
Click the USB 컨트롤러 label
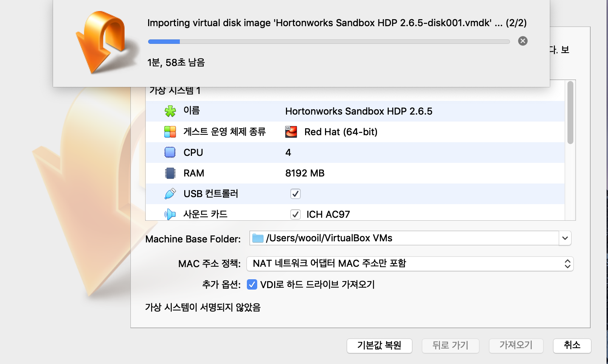pos(211,193)
